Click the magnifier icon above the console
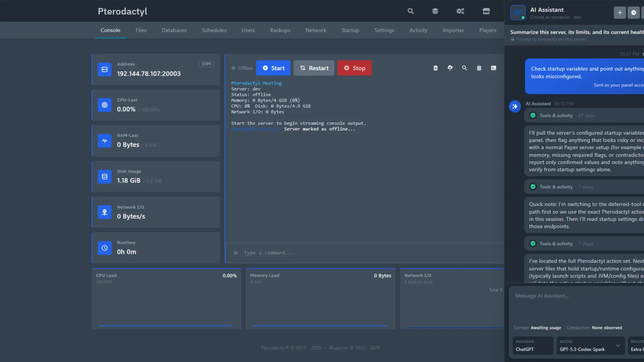 tap(465, 68)
